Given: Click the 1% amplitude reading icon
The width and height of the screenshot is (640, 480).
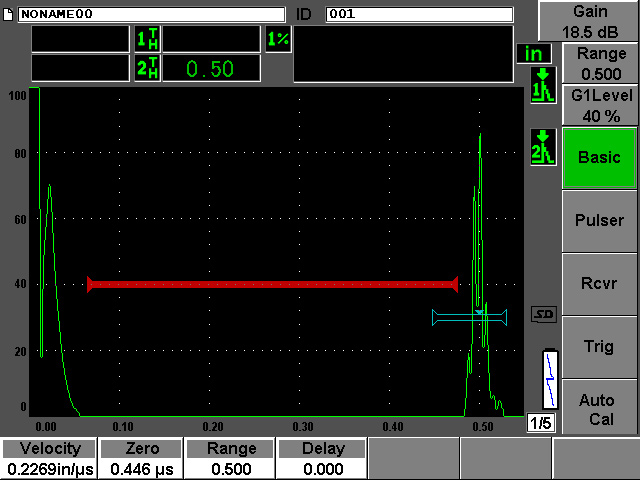Looking at the screenshot, I should click(x=277, y=39).
